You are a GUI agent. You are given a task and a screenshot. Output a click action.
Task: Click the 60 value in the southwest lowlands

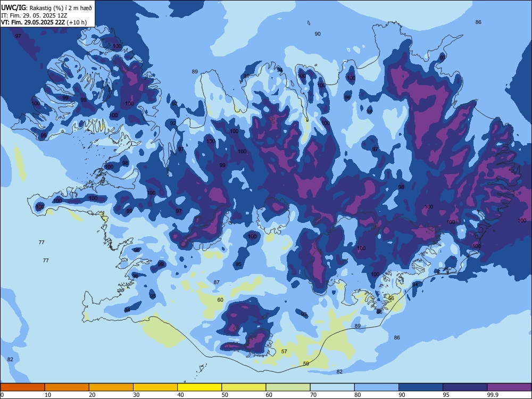220,300
